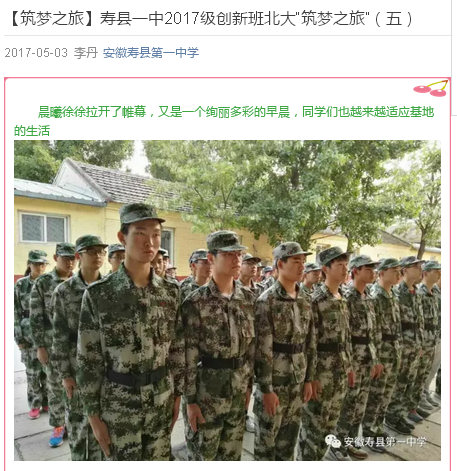Click the publish date 2017-05-03
The image size is (457, 471).
(36, 53)
